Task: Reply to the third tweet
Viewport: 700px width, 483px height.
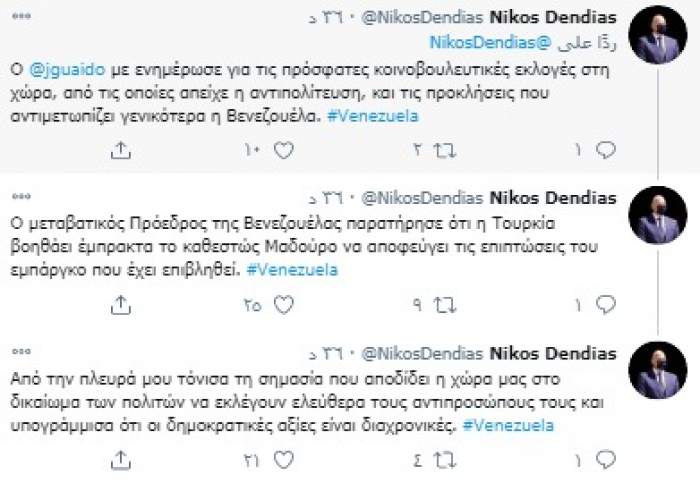Action: click(606, 458)
